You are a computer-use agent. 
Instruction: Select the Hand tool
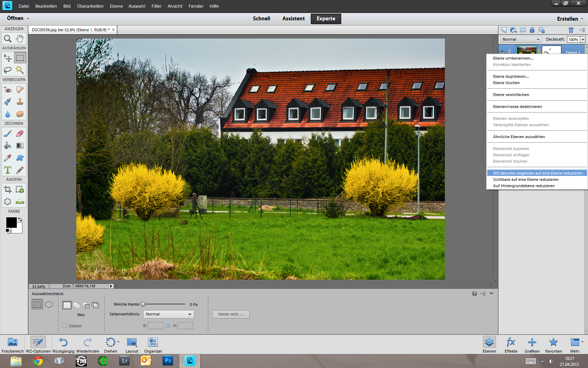[20, 39]
